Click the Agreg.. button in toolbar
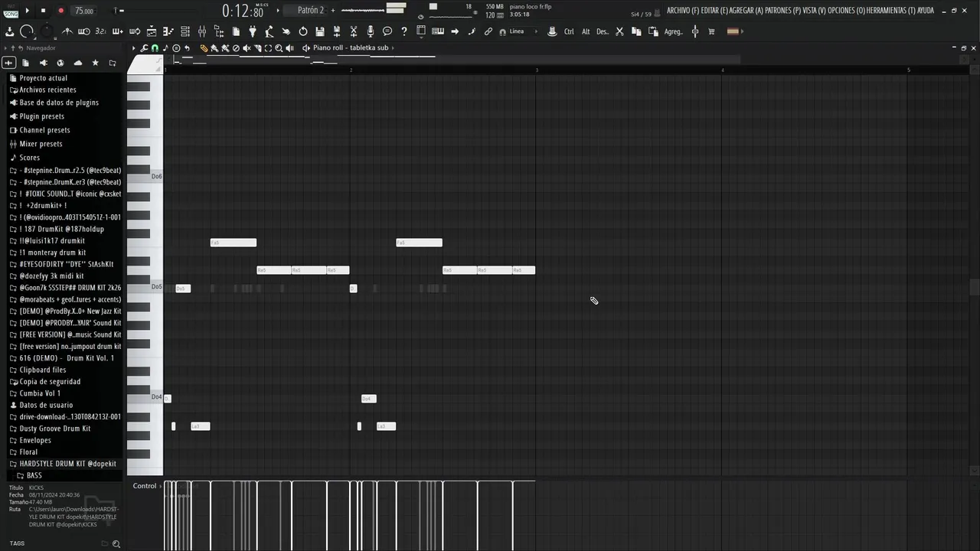 (673, 31)
